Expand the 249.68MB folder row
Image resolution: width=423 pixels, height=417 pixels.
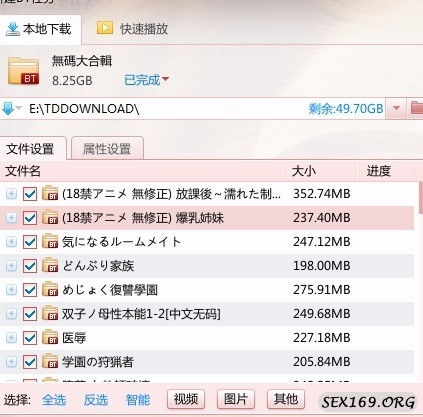coord(11,314)
